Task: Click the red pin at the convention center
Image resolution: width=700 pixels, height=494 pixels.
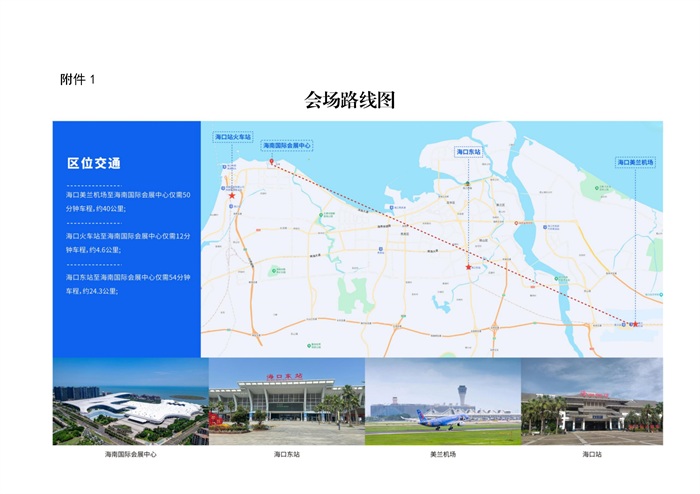Action: click(270, 162)
